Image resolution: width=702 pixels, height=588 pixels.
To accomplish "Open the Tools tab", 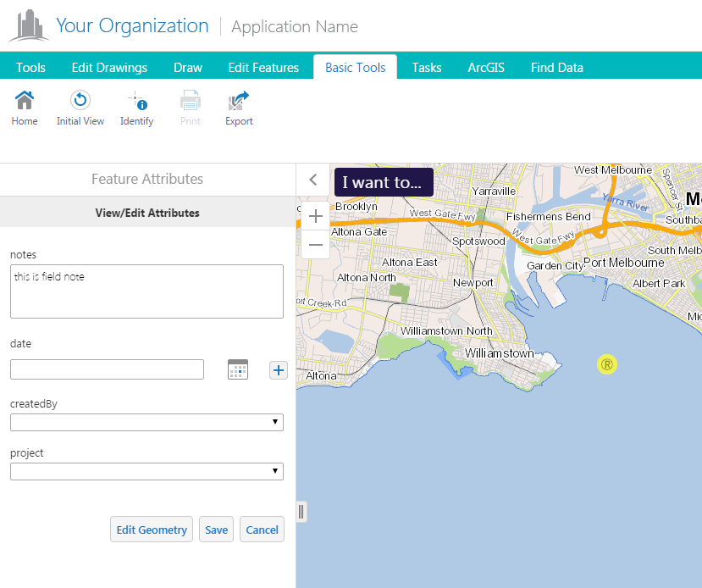I will click(30, 68).
